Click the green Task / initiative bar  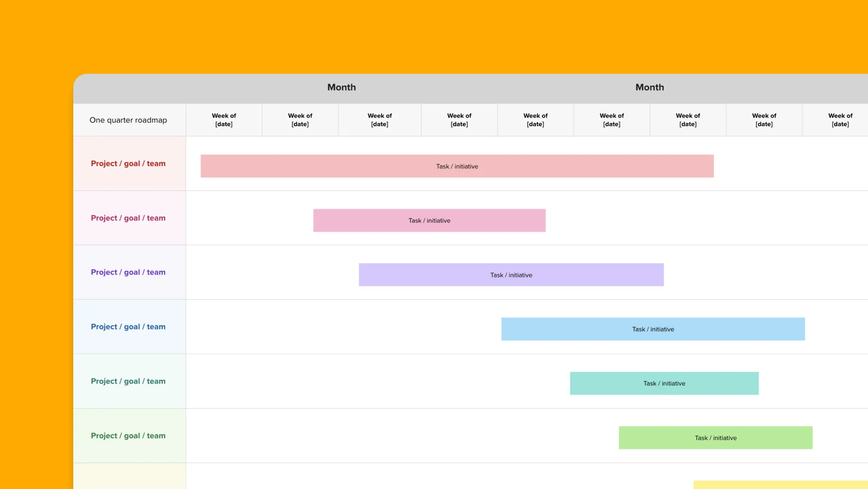pyautogui.click(x=716, y=437)
